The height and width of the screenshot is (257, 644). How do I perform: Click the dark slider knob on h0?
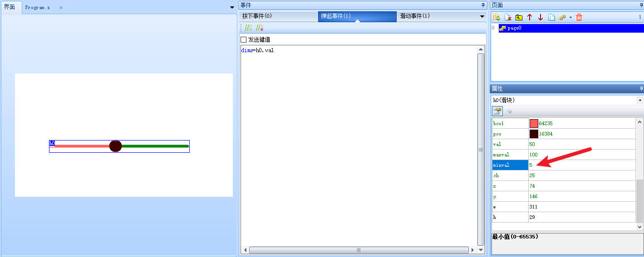[115, 146]
